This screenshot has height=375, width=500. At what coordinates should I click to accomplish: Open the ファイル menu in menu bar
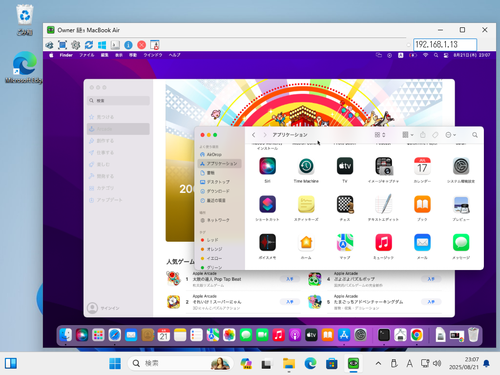(87, 55)
